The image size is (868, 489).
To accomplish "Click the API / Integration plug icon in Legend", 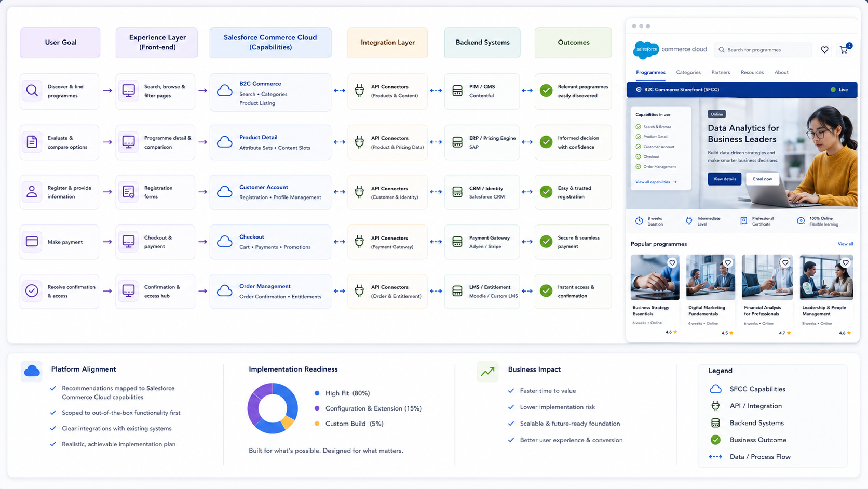I will pos(715,406).
